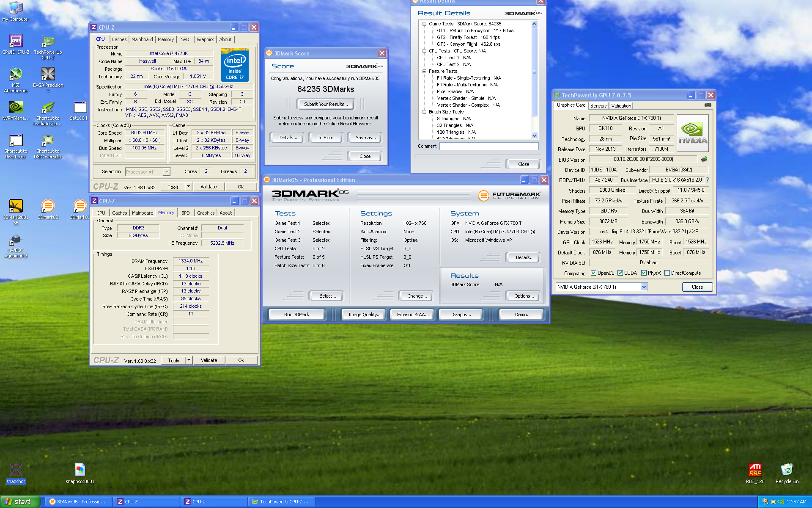
Task: Click system tray clock
Action: tap(796, 502)
